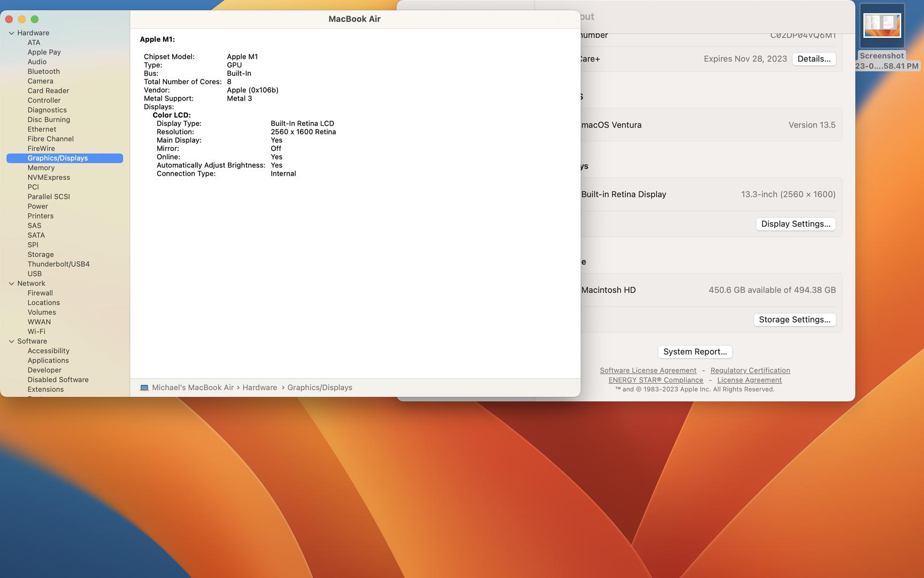
Task: Select Disc Burning in the sidebar
Action: [x=49, y=120]
